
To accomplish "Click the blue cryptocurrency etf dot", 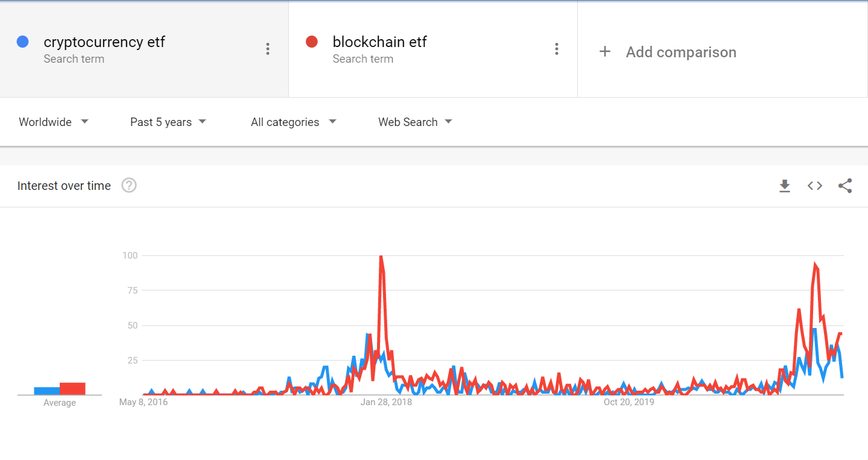I will pos(23,42).
